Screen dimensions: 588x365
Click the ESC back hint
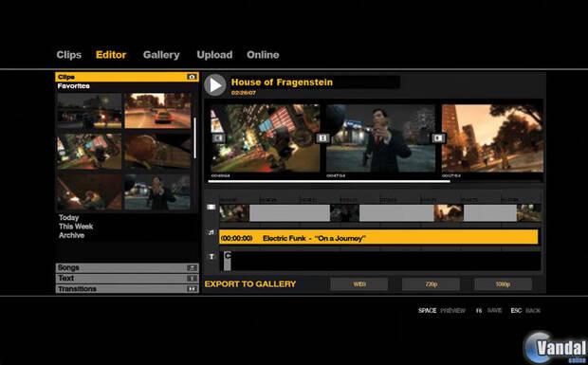click(x=525, y=311)
